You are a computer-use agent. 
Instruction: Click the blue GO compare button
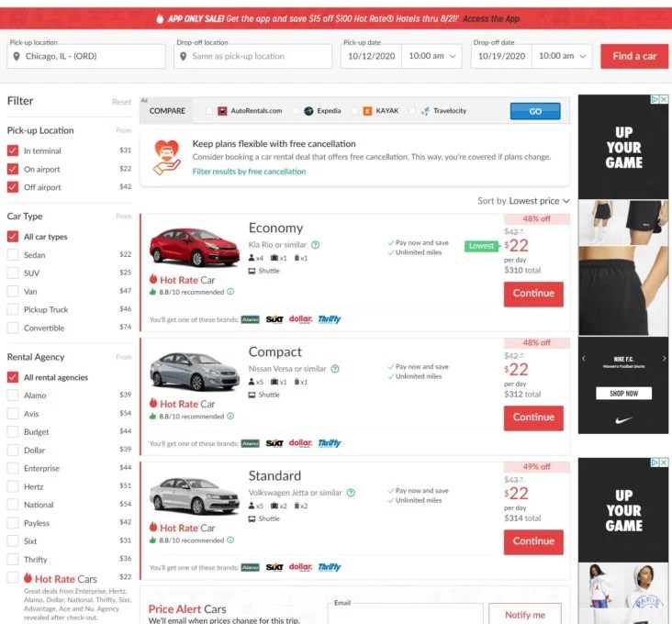click(x=535, y=111)
